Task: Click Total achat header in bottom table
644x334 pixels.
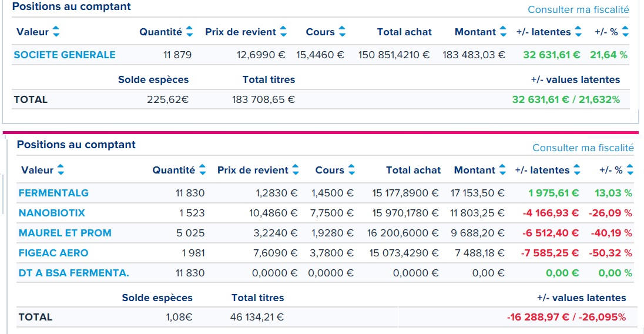Action: pyautogui.click(x=413, y=170)
